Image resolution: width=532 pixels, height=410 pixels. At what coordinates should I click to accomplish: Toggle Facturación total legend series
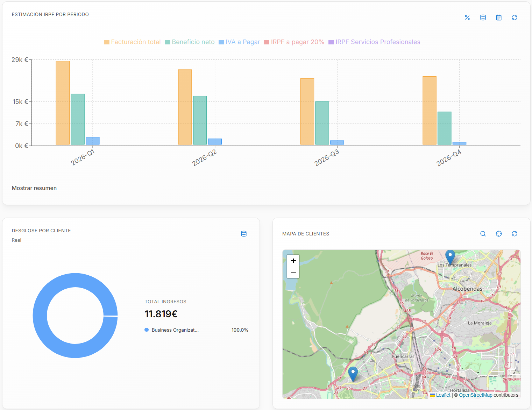(132, 42)
